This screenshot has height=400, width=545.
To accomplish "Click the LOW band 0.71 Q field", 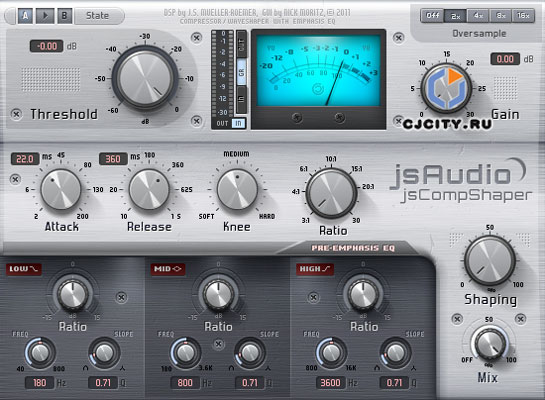I will point(103,383).
